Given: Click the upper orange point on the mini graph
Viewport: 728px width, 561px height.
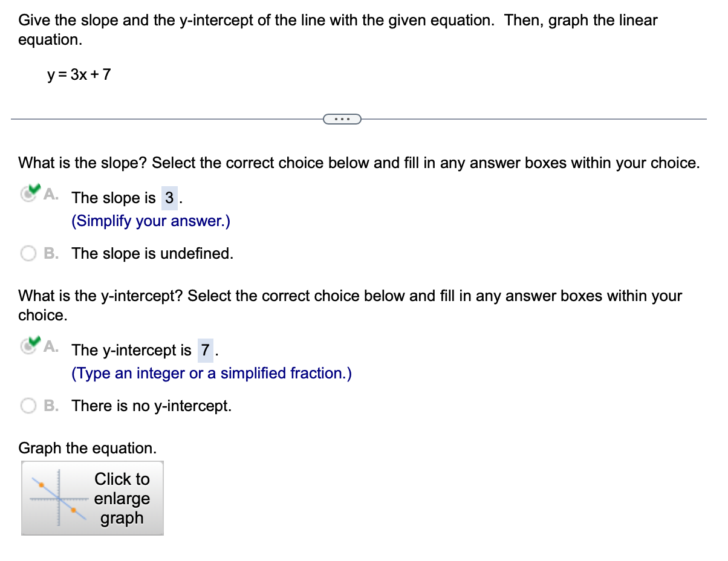Looking at the screenshot, I should coord(41,485).
